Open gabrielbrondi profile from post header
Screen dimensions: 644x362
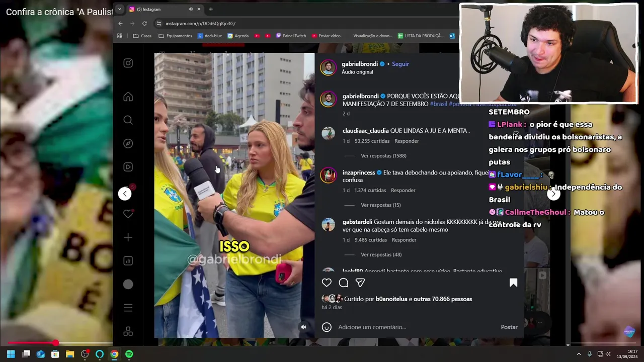360,64
